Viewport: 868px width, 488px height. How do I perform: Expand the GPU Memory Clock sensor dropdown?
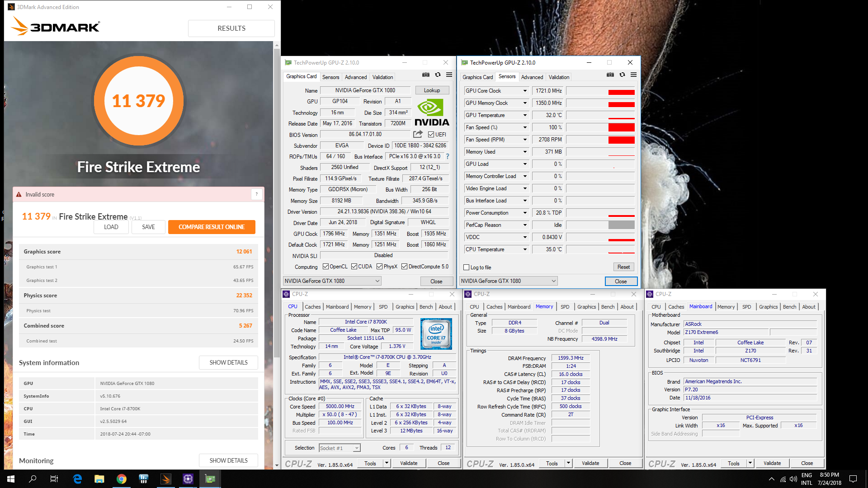[x=525, y=103]
